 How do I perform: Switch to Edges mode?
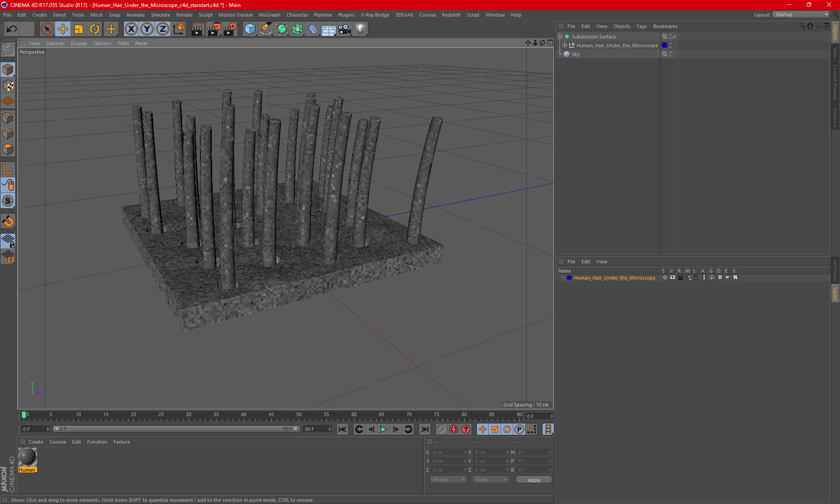8,133
